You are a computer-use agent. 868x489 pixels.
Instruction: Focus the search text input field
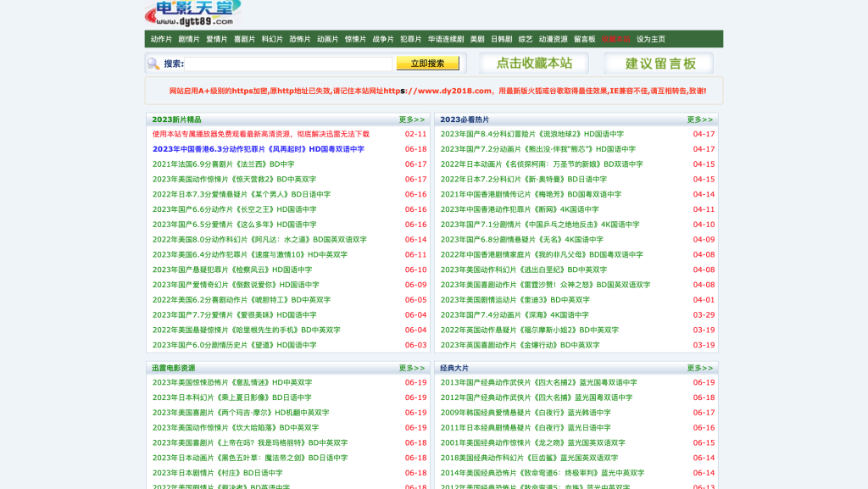tap(289, 64)
